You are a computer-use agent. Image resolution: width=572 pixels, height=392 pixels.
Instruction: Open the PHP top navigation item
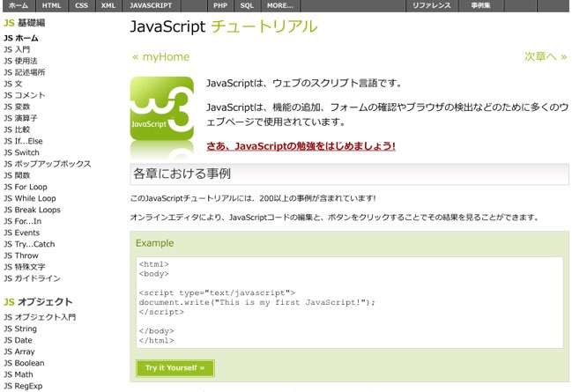(220, 5)
